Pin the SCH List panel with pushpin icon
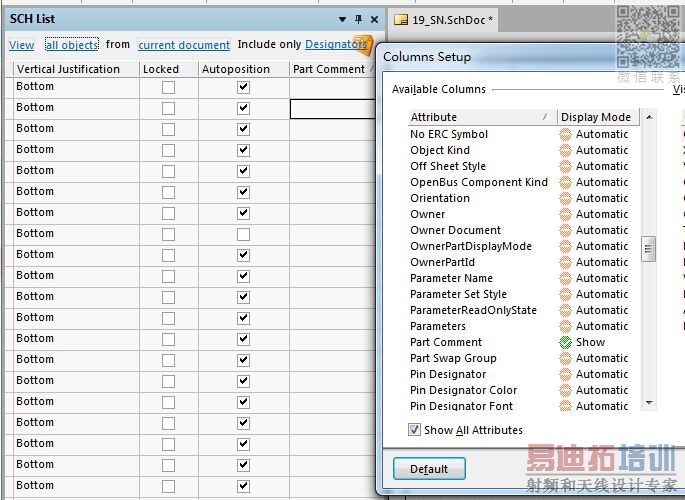685x500 pixels. pos(359,19)
